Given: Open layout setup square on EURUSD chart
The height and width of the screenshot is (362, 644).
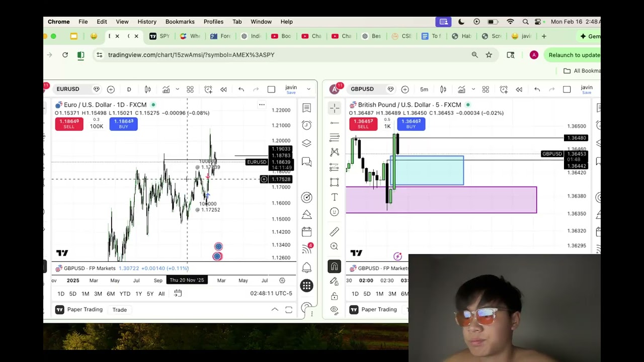Looking at the screenshot, I should pyautogui.click(x=271, y=89).
